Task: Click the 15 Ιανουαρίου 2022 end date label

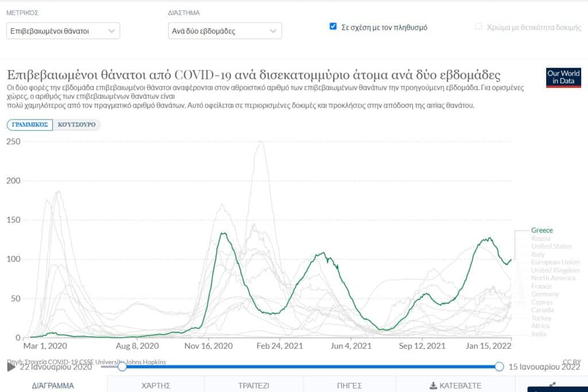Action: [544, 367]
